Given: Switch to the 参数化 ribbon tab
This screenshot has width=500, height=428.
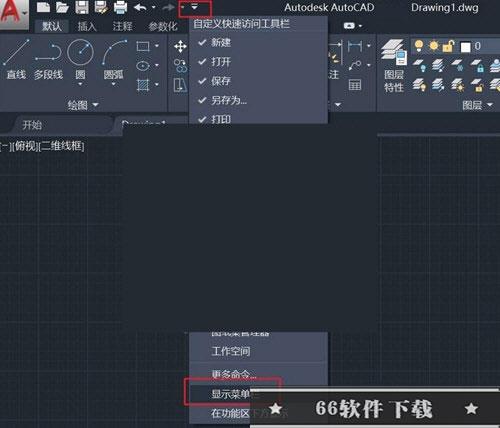Looking at the screenshot, I should pyautogui.click(x=163, y=26).
